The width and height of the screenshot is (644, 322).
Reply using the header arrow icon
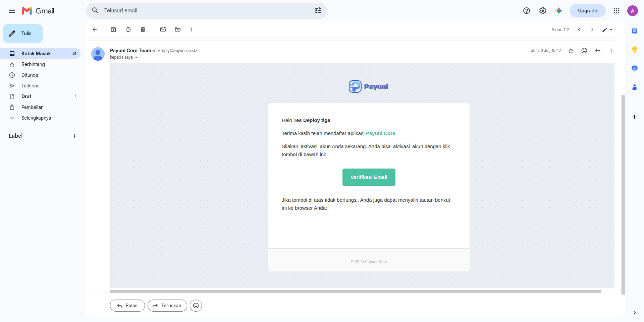(598, 51)
